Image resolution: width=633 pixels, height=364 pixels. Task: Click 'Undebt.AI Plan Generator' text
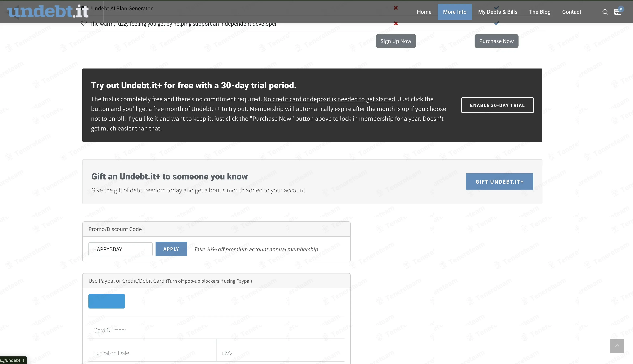coord(122,8)
